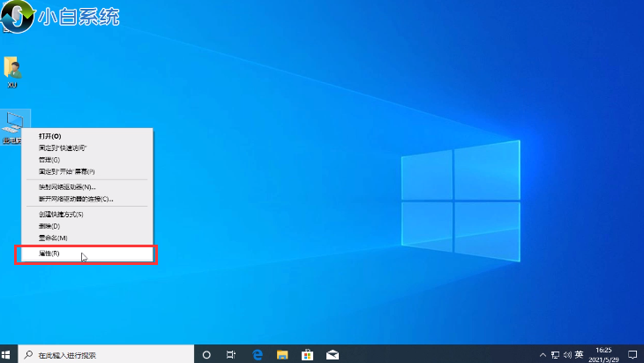The width and height of the screenshot is (644, 363).
Task: Open the Windows Start menu
Action: (x=6, y=354)
